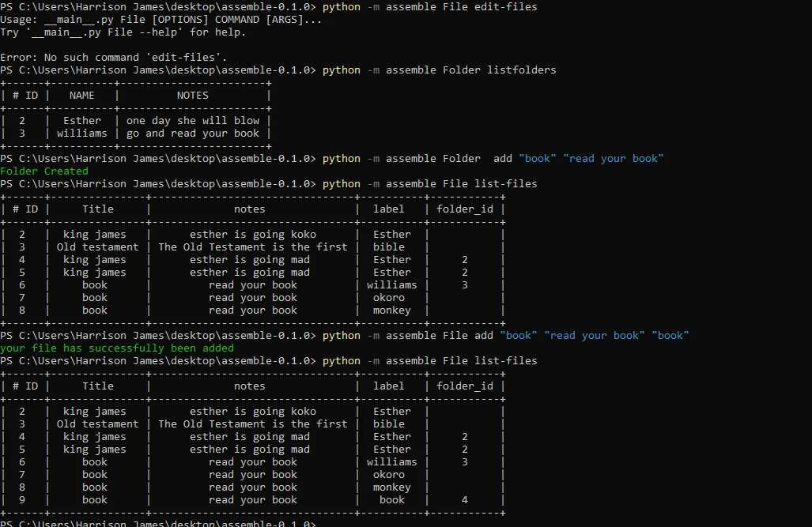Select folder_id "3" in lower table row 6
The height and width of the screenshot is (527, 812).
click(465, 461)
